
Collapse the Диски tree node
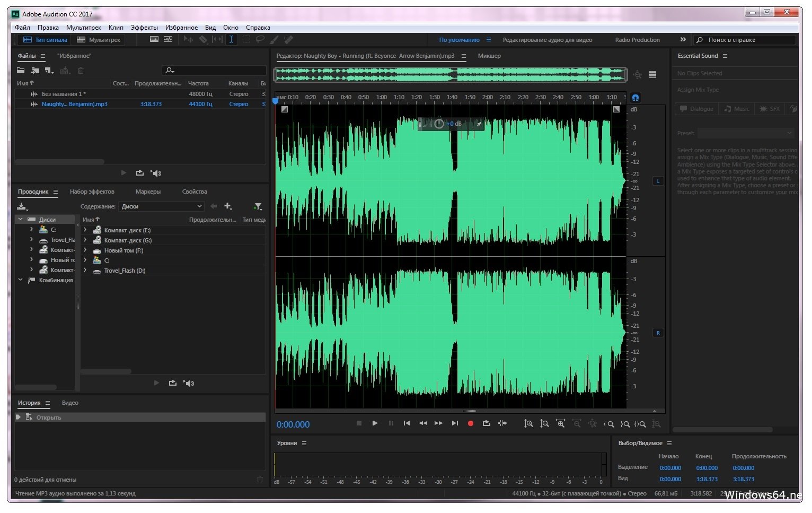tap(21, 219)
